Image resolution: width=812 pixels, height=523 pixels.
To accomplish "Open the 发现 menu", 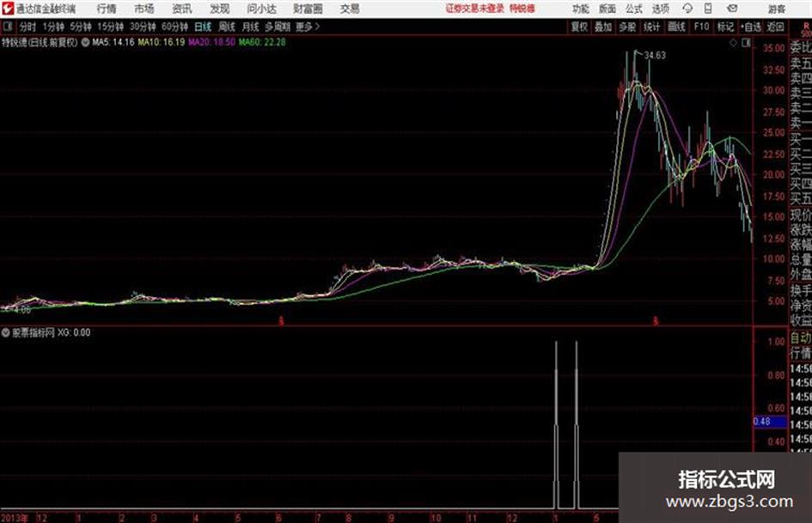I will pyautogui.click(x=220, y=9).
